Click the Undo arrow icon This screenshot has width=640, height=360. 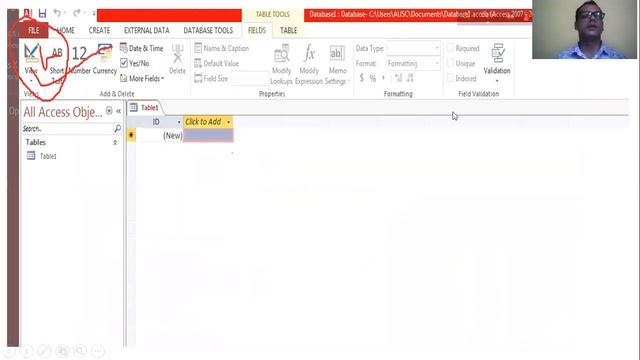(57, 13)
